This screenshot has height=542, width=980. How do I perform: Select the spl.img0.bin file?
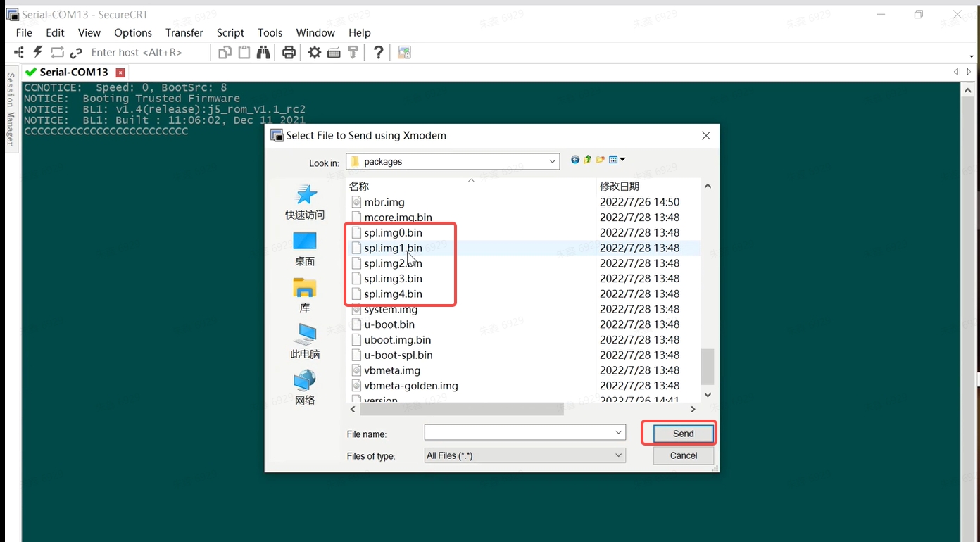click(x=393, y=233)
